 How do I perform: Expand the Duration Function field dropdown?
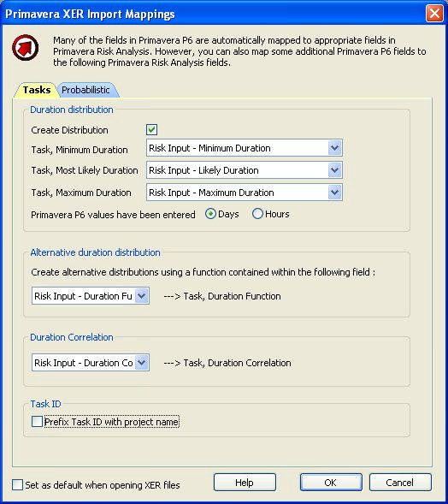[x=142, y=296]
